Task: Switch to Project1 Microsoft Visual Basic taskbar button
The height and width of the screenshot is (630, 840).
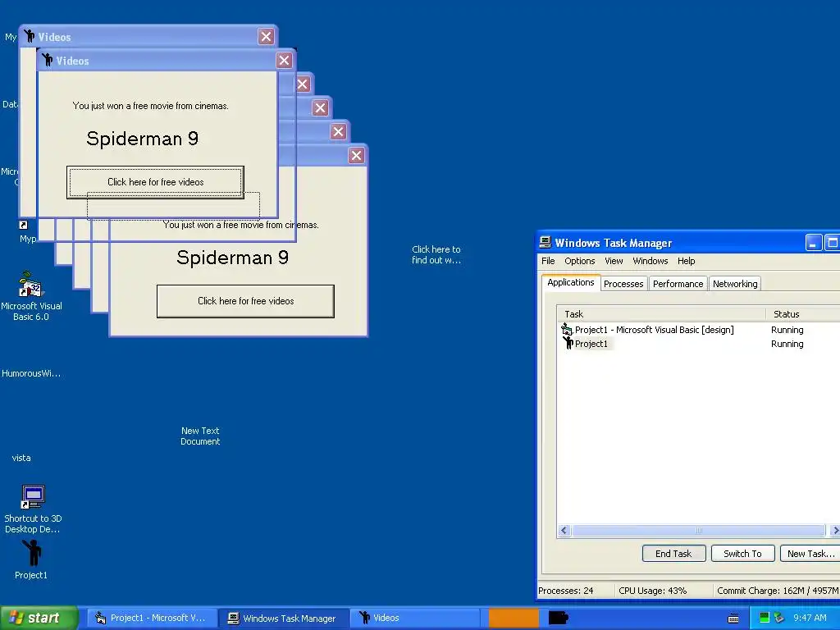Action: (151, 619)
